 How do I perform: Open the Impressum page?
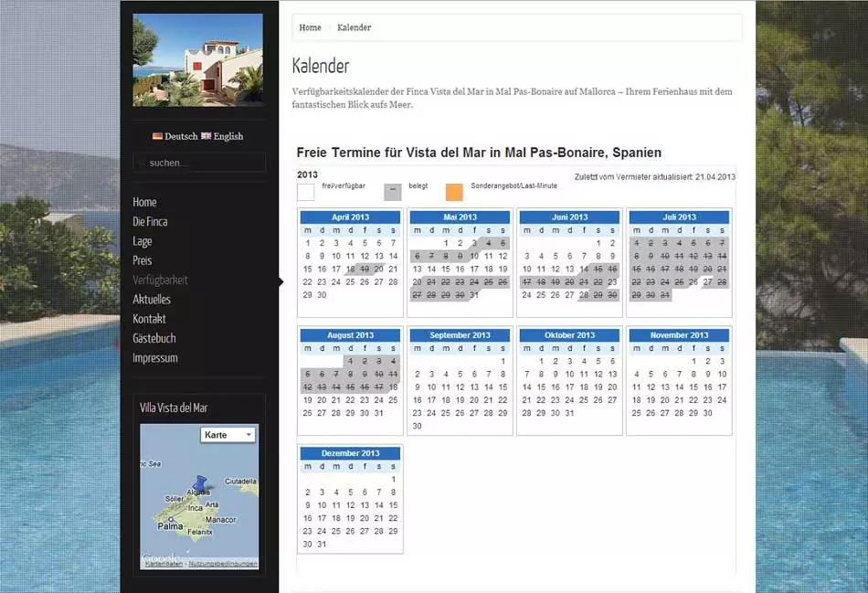pyautogui.click(x=155, y=357)
